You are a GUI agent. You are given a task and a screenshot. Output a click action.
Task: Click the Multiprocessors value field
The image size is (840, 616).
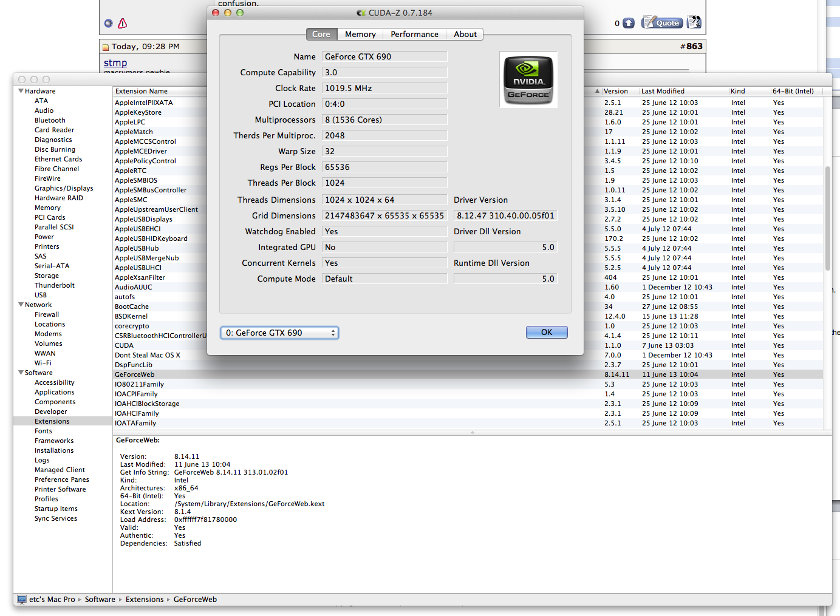pyautogui.click(x=384, y=120)
